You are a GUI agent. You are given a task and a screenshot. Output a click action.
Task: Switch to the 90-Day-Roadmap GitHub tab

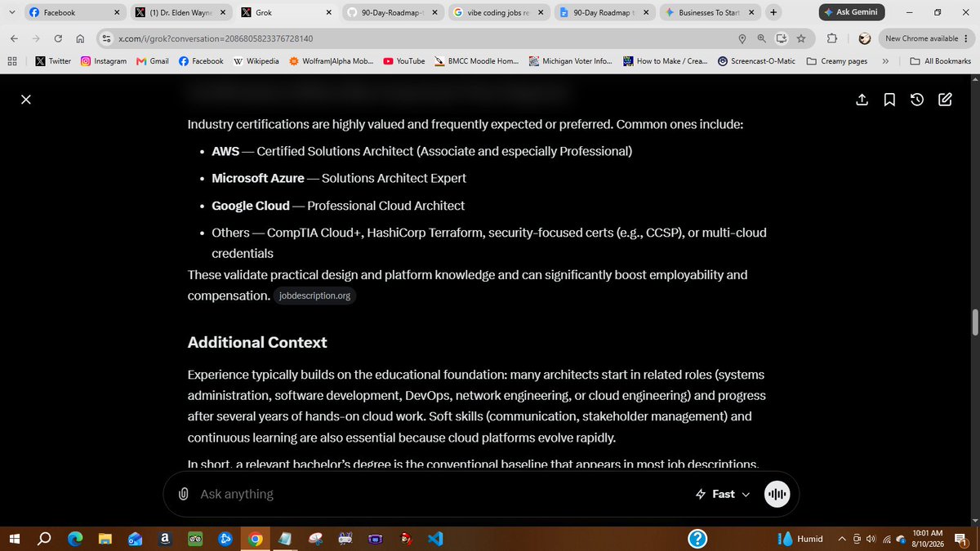tap(393, 12)
